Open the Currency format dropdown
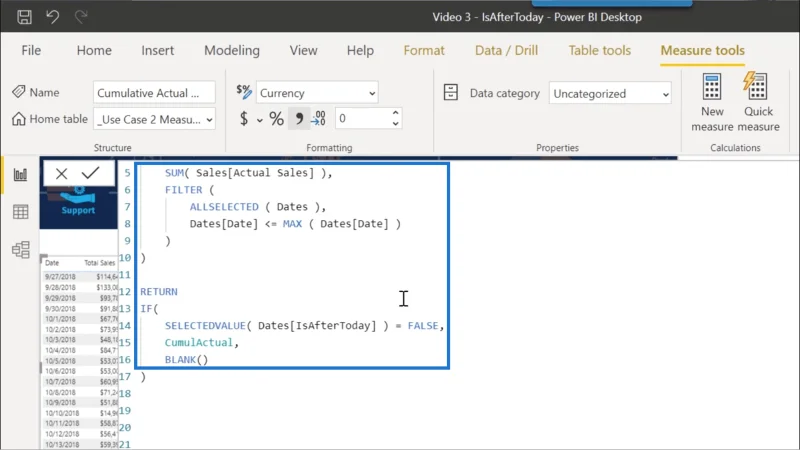 (x=317, y=93)
